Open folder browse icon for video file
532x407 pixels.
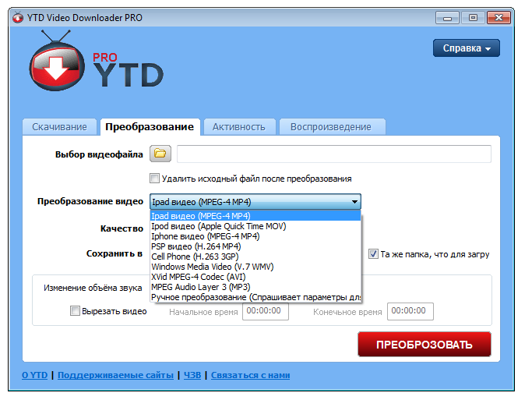pos(160,154)
